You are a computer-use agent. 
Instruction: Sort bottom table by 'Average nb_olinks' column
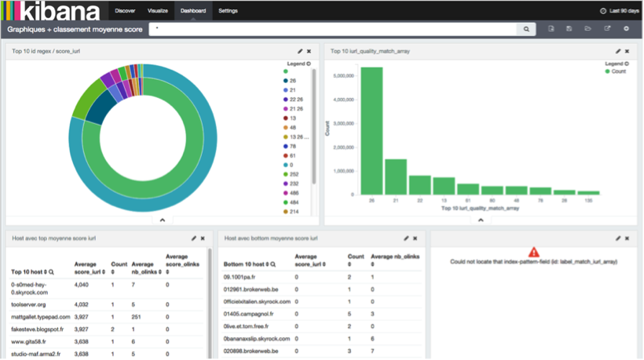pyautogui.click(x=372, y=264)
